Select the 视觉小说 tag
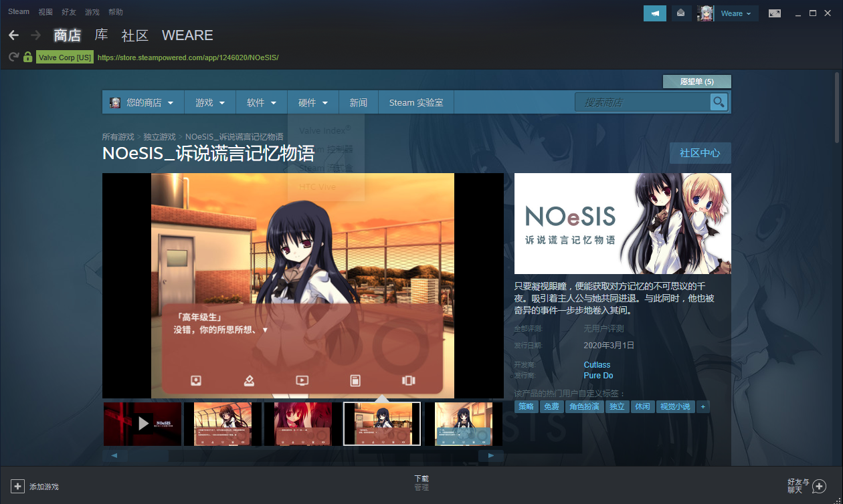 point(675,406)
